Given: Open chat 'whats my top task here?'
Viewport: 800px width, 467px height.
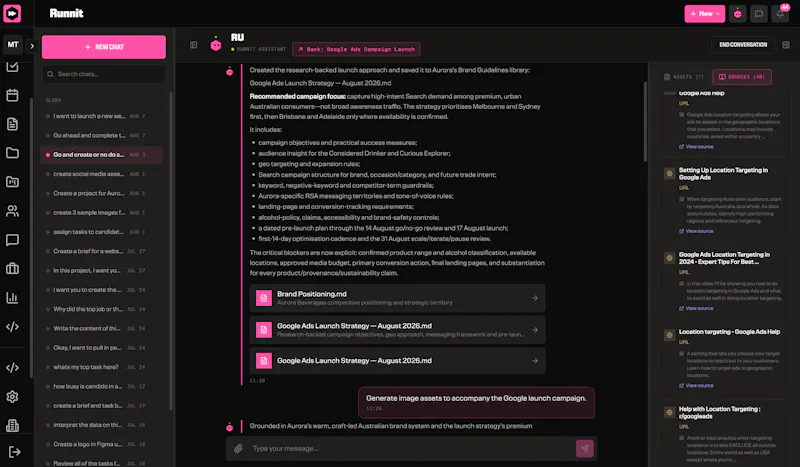Looking at the screenshot, I should point(102,367).
